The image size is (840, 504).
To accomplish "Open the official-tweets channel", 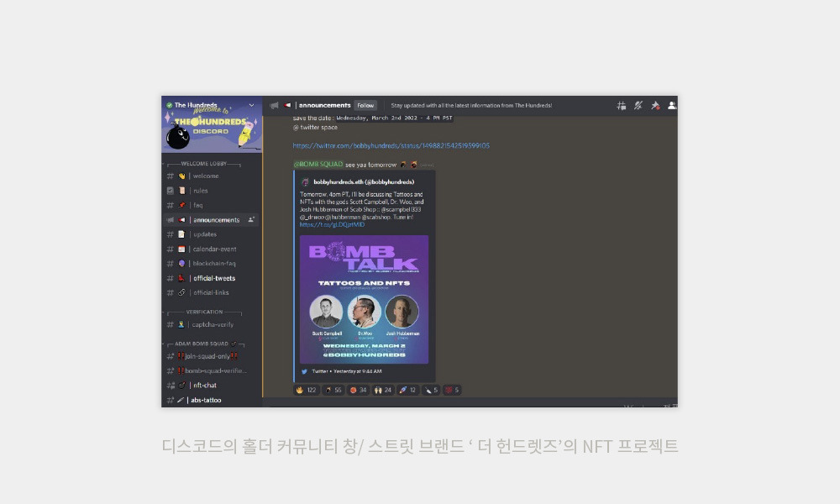I will 211,278.
